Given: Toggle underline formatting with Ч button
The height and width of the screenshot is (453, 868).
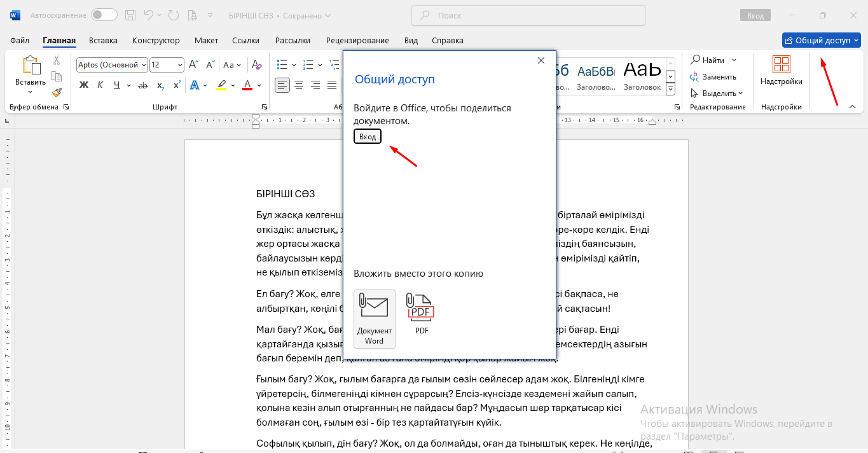Looking at the screenshot, I should pyautogui.click(x=116, y=85).
